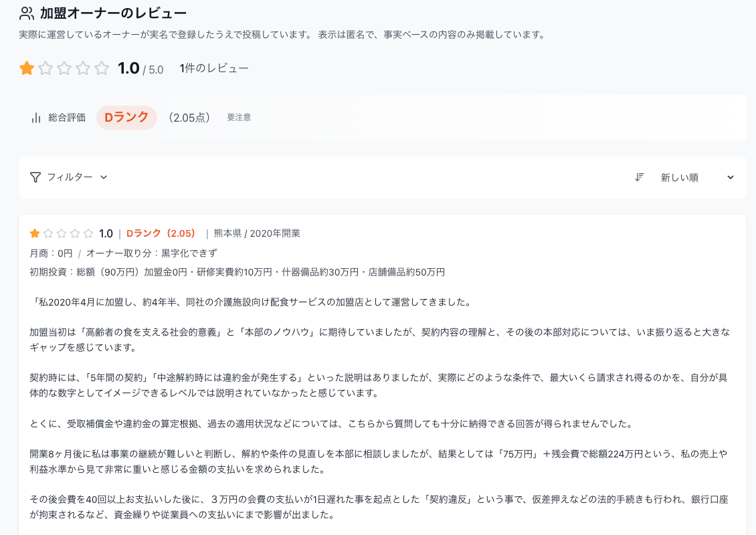
Task: Click the sort order icon before 新しい順
Action: (640, 177)
